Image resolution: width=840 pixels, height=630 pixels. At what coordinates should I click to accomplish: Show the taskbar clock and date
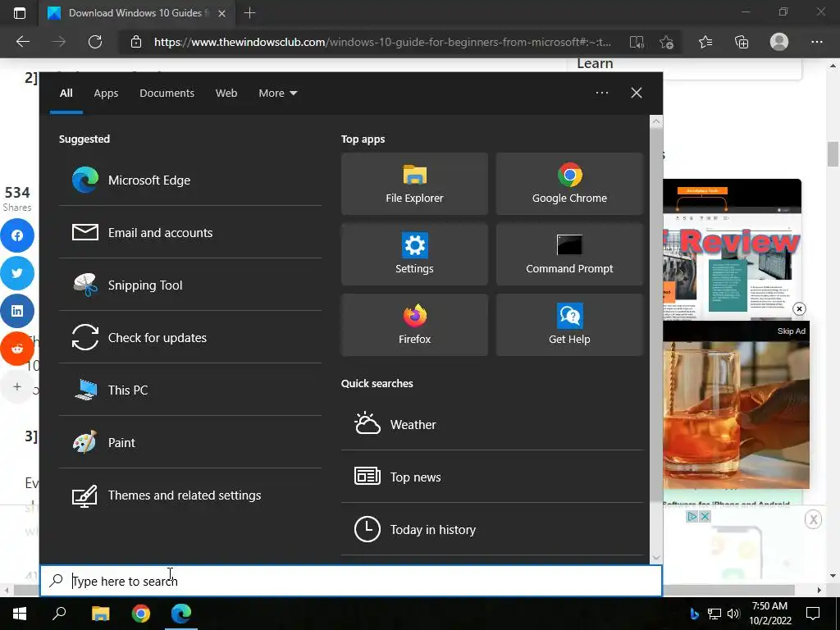[769, 614]
